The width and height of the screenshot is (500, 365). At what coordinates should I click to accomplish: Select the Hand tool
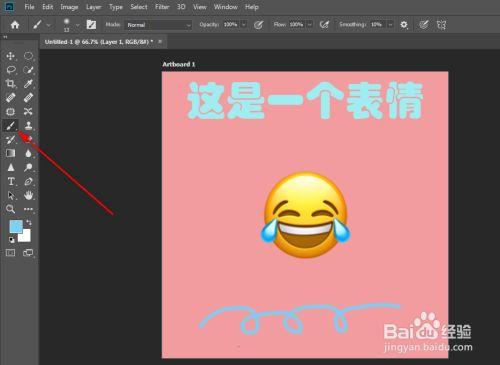[x=28, y=195]
